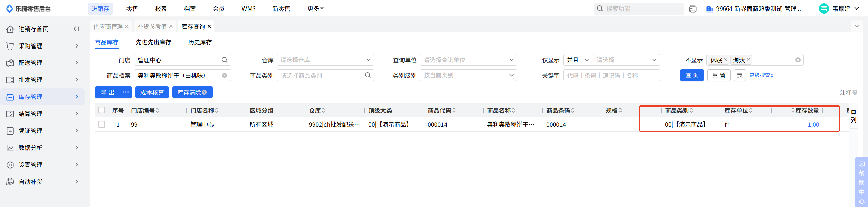Open the 仓库 warehouse dropdown

click(x=325, y=60)
